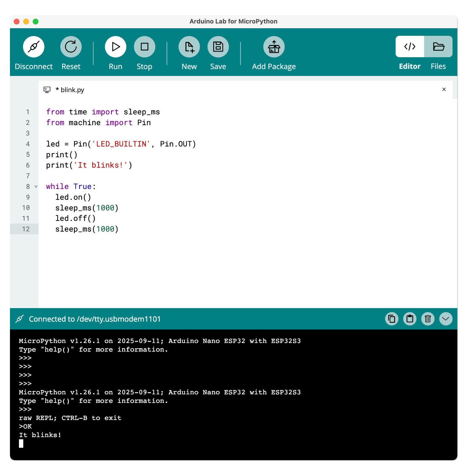
Task: Collapse the terminal panel
Action: [446, 319]
